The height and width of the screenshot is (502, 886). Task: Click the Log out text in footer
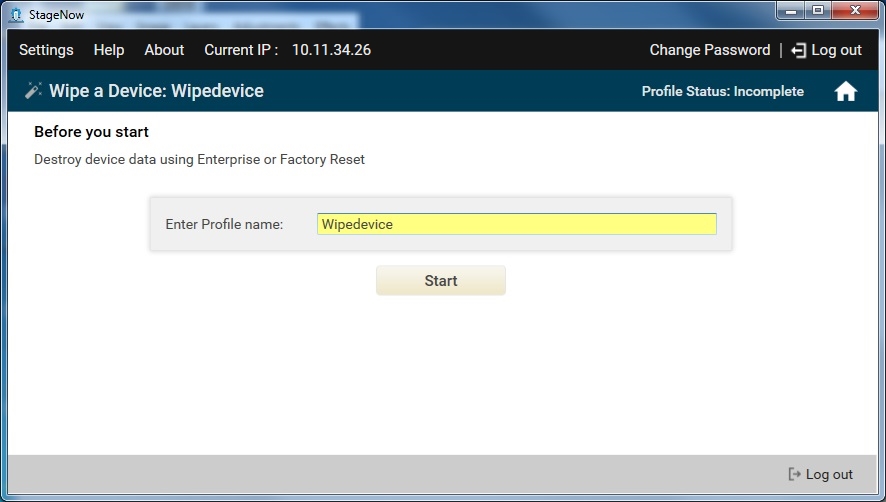(829, 475)
